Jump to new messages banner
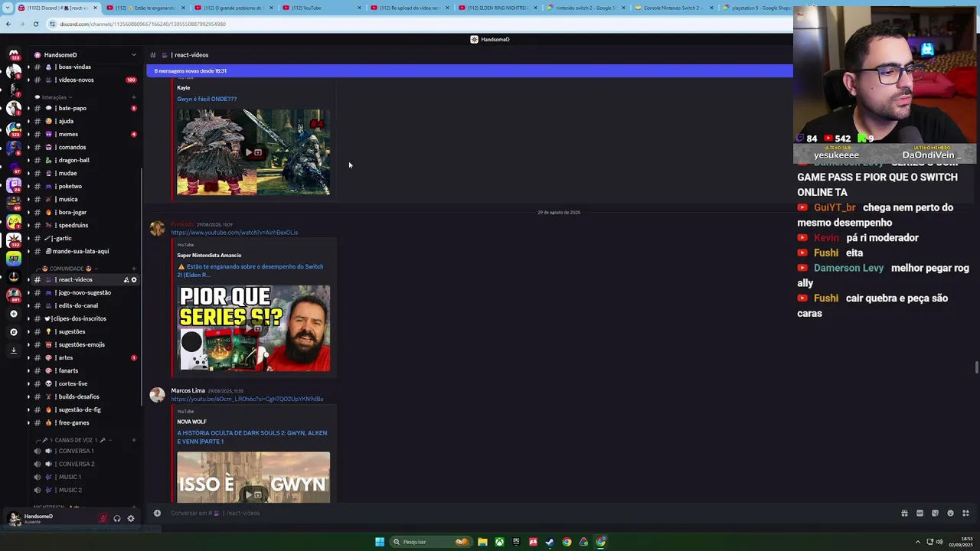980x551 pixels. pos(469,71)
